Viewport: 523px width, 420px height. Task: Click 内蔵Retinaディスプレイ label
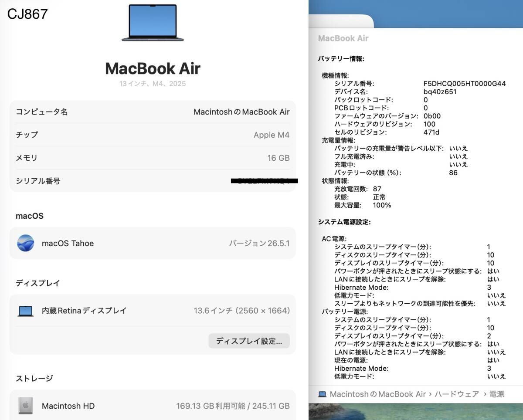point(84,311)
